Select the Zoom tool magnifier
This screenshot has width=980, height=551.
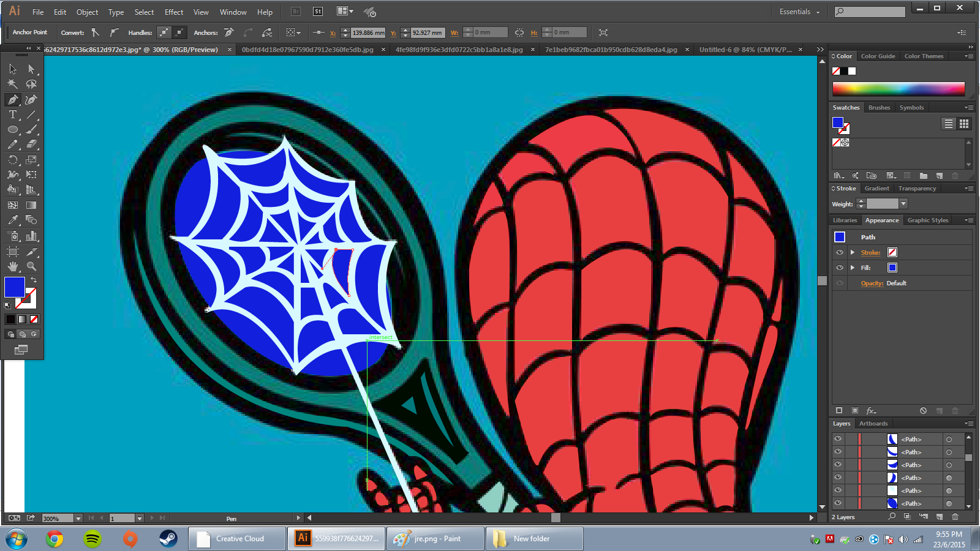[x=31, y=266]
